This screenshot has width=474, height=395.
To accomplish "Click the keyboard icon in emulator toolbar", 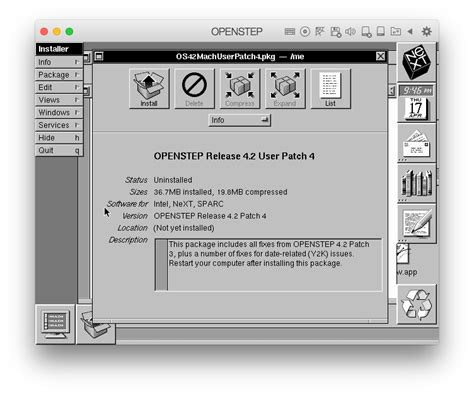I will point(290,32).
